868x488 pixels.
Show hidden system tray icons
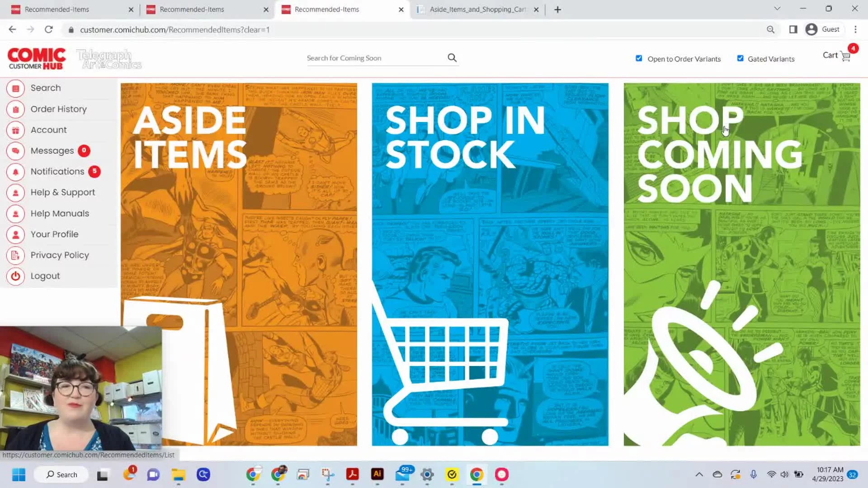point(699,474)
